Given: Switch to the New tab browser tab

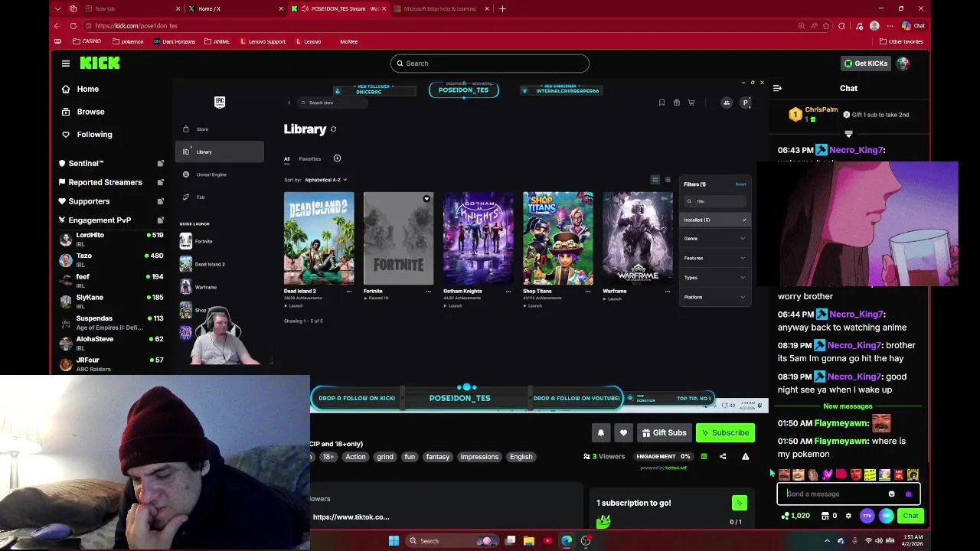Looking at the screenshot, I should pyautogui.click(x=130, y=9).
